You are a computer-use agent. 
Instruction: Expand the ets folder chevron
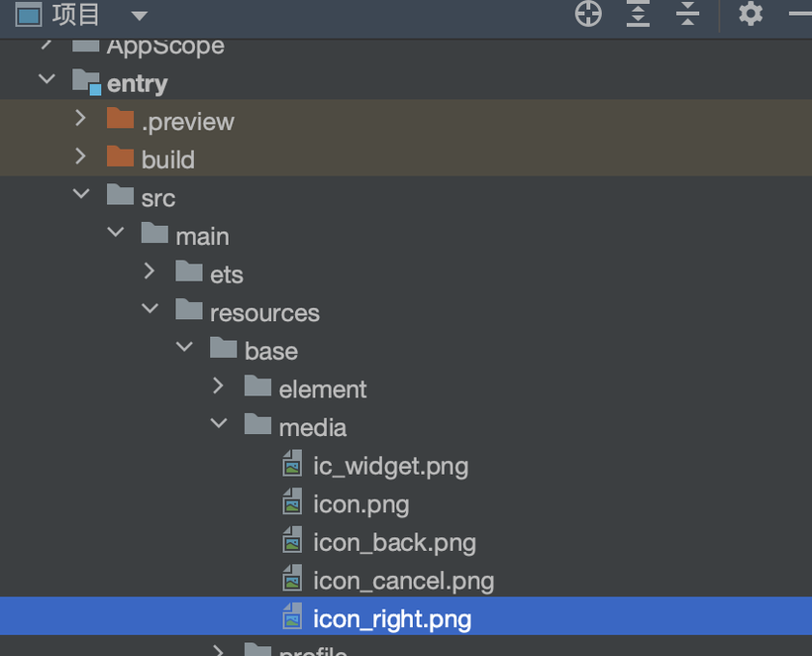pyautogui.click(x=150, y=273)
